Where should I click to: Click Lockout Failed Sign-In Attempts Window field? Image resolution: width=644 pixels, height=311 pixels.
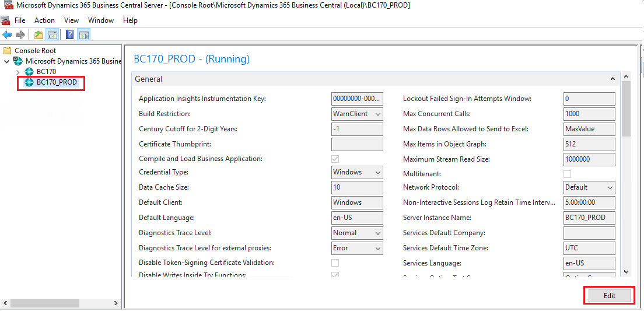pyautogui.click(x=589, y=99)
